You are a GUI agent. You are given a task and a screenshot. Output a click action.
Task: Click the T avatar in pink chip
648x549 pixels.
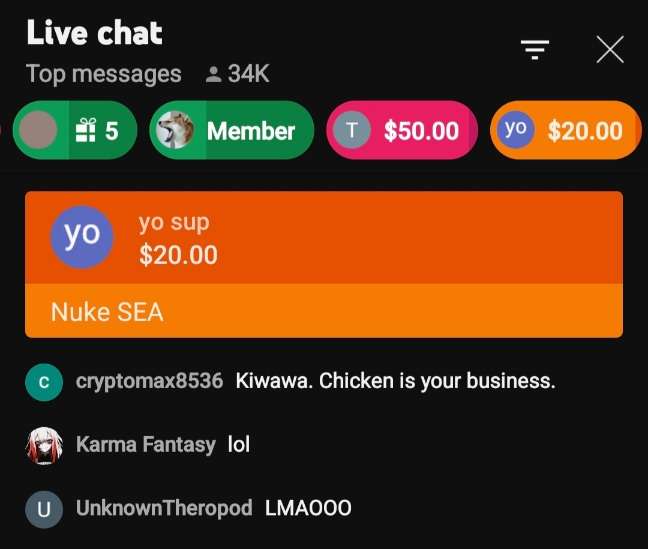click(352, 130)
